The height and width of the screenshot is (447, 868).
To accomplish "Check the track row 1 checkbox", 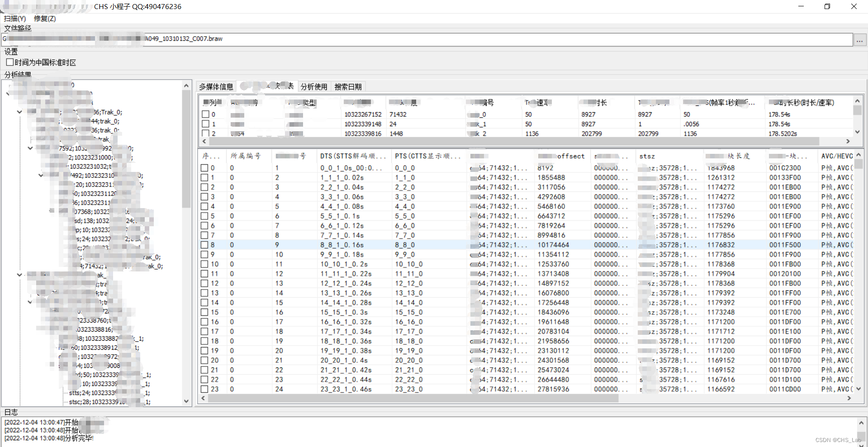I will 205,124.
